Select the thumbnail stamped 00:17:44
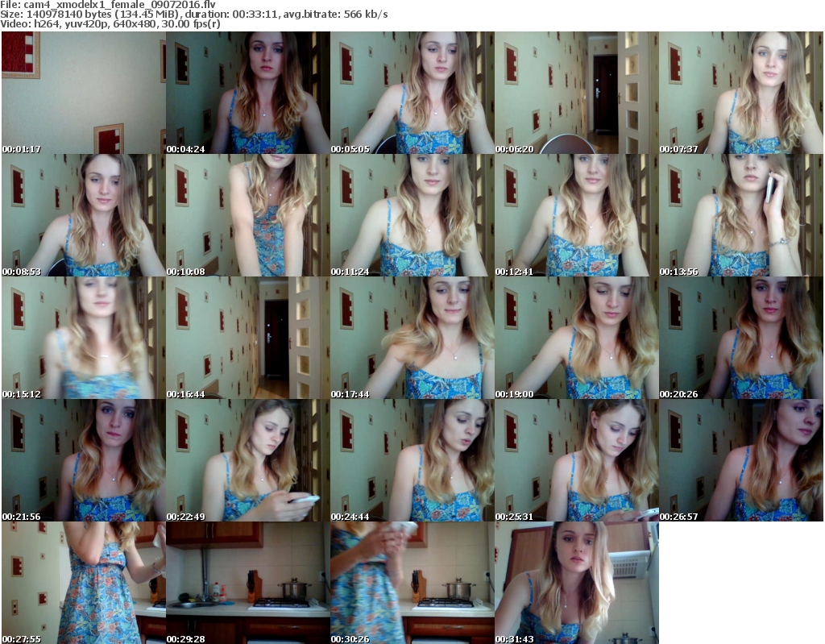The height and width of the screenshot is (644, 825). coord(412,338)
